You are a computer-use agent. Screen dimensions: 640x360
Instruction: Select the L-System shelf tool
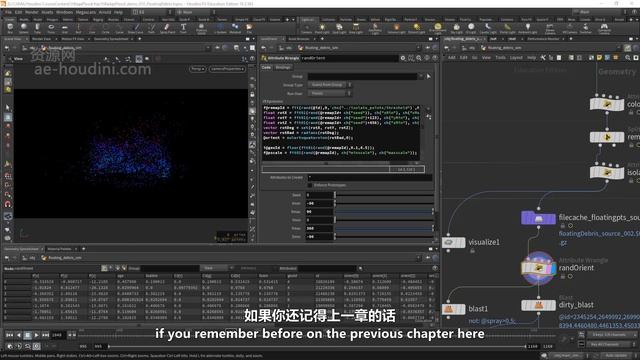coord(220,28)
